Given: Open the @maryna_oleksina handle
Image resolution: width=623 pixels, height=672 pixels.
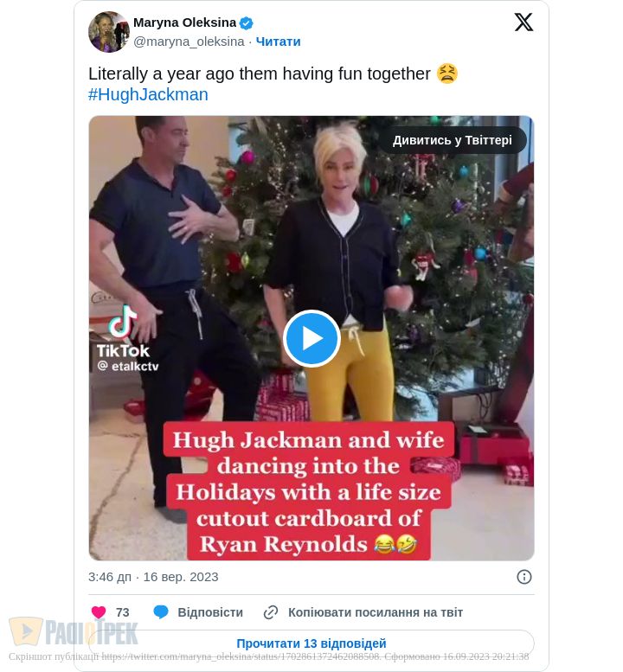Looking at the screenshot, I should point(189,42).
